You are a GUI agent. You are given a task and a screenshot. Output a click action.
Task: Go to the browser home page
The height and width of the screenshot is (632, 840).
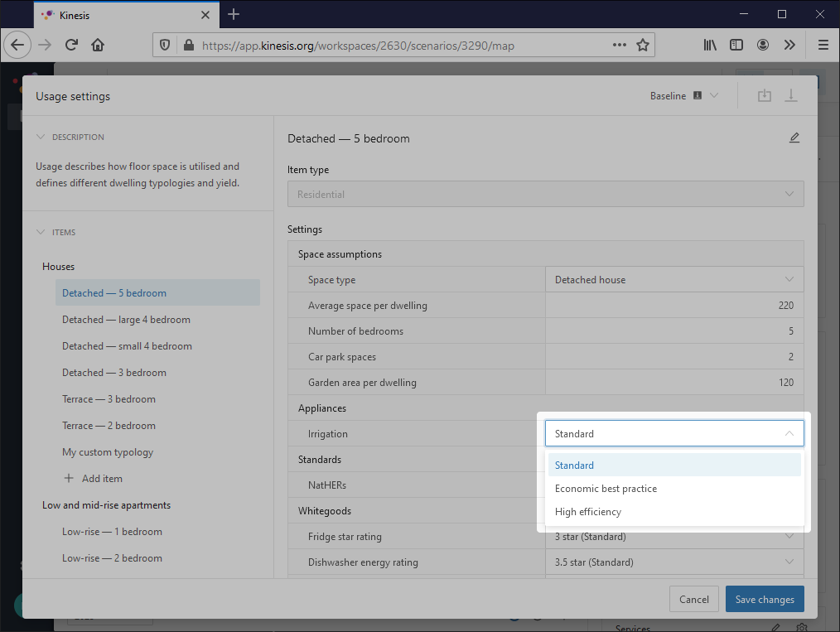(x=98, y=45)
